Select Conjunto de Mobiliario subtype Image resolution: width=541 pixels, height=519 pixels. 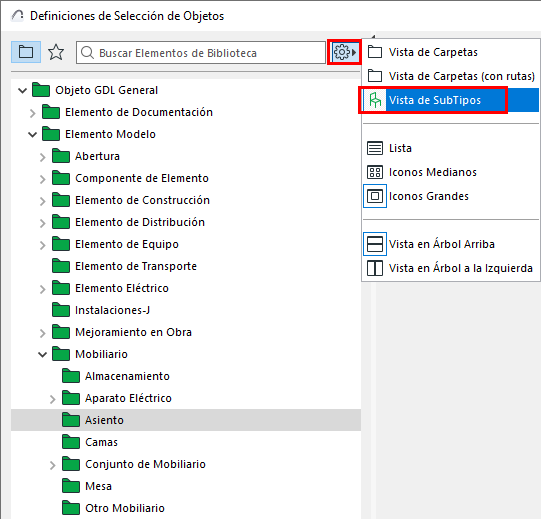click(145, 464)
